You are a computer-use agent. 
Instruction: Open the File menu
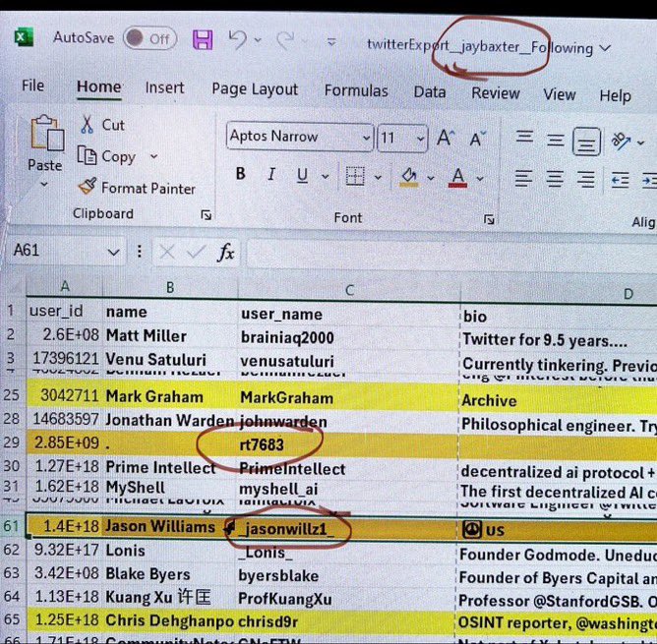32,86
